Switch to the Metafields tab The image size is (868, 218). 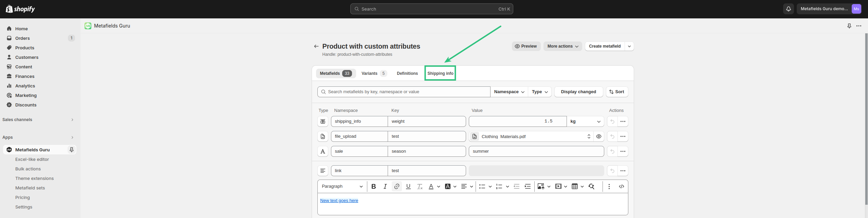(336, 73)
